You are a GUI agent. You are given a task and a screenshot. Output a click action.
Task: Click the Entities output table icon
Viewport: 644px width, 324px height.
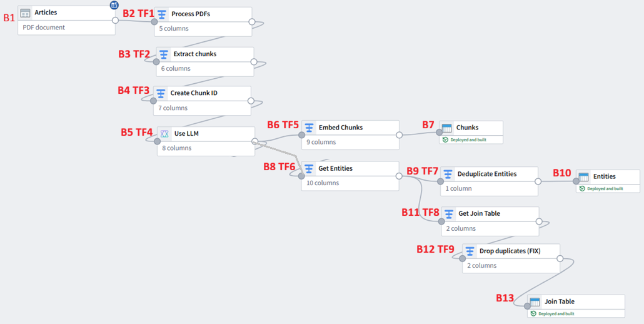pos(584,176)
